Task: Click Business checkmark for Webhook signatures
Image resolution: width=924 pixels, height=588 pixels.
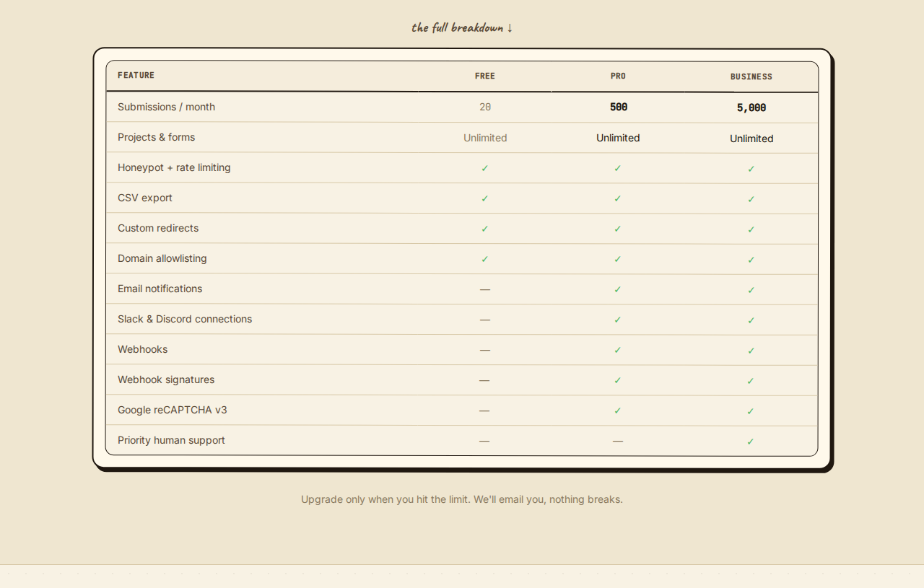Action: pyautogui.click(x=751, y=381)
